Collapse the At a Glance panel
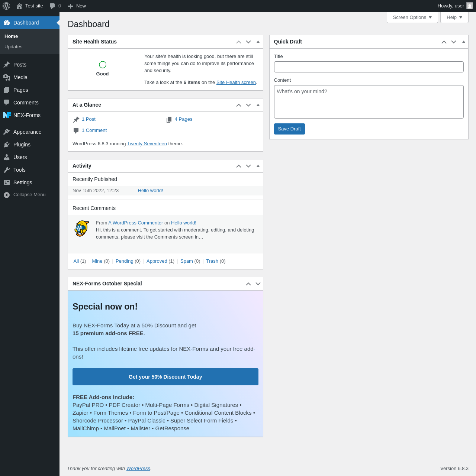 click(x=258, y=105)
